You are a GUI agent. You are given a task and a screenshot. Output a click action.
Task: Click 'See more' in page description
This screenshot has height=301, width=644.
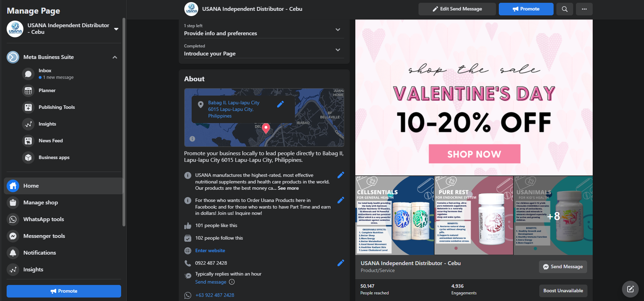click(x=288, y=188)
